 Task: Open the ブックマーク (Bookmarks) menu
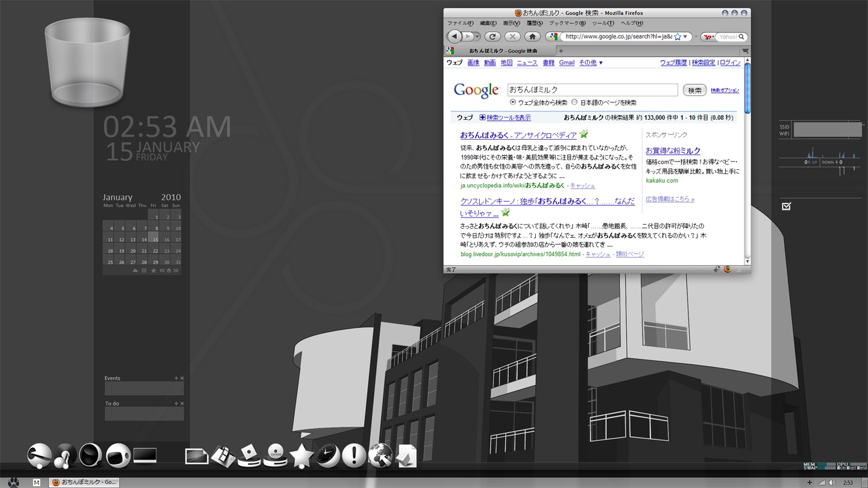[x=567, y=23]
